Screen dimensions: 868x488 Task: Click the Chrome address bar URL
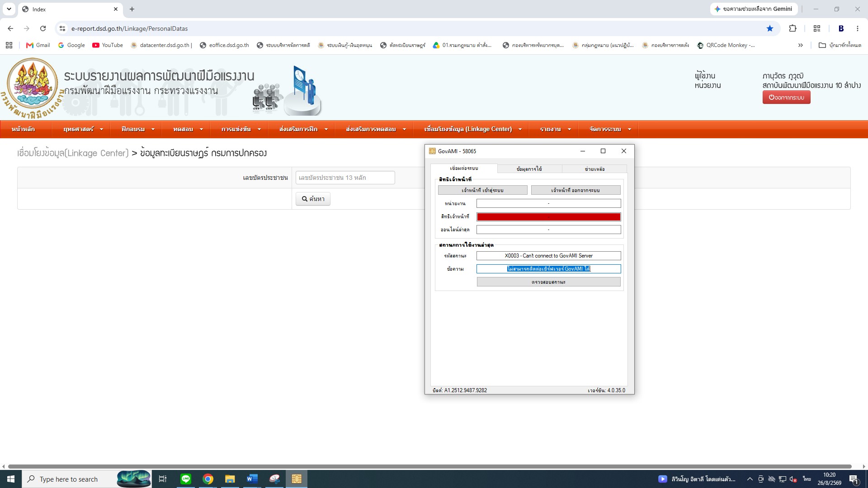(x=129, y=28)
